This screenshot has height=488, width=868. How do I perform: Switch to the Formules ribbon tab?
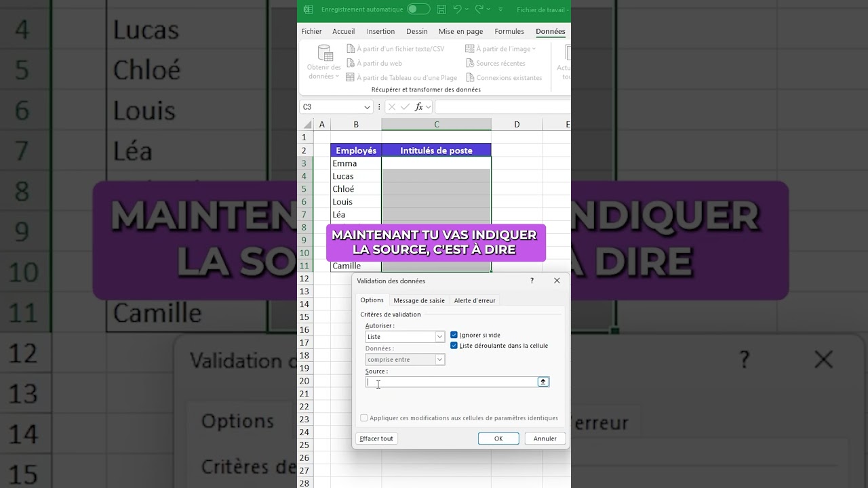pyautogui.click(x=509, y=31)
